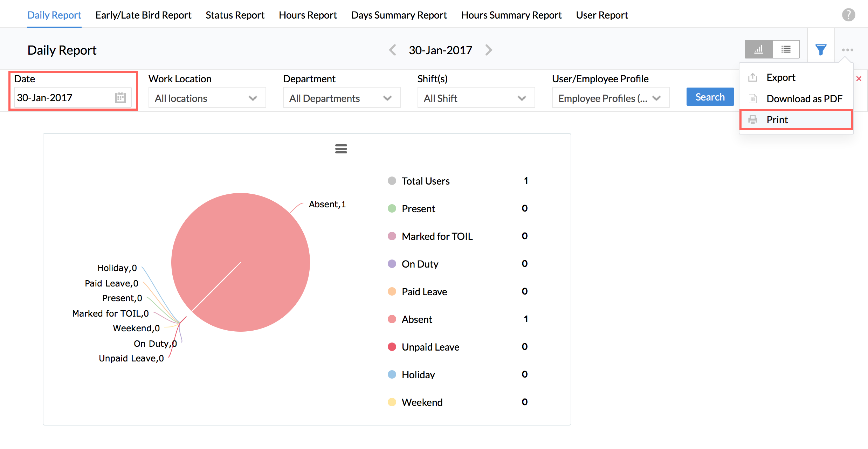The height and width of the screenshot is (449, 868).
Task: Toggle the Absent legend color dot
Action: point(392,319)
